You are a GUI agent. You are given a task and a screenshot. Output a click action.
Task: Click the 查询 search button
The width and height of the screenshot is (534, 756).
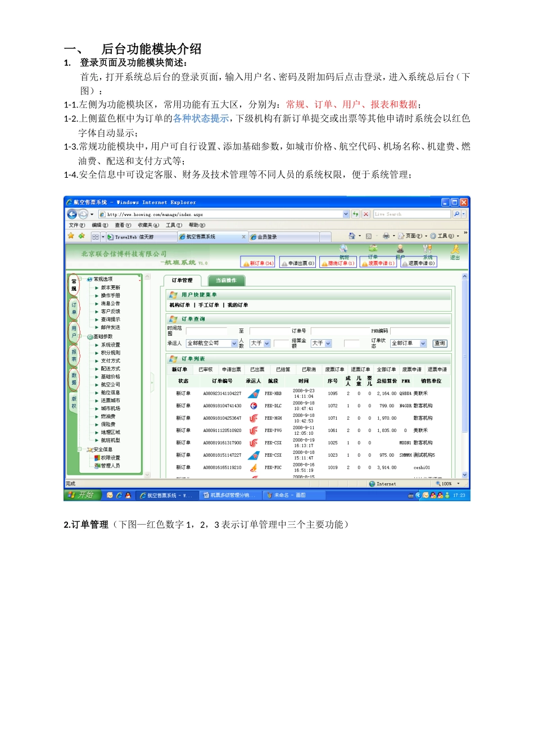pyautogui.click(x=440, y=343)
